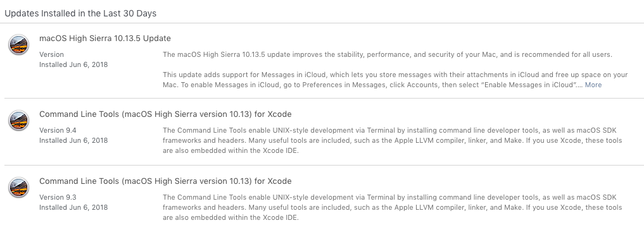Click the Installed Jun 6, 2018 date below Version 9.3
The height and width of the screenshot is (230, 644).
pyautogui.click(x=73, y=207)
